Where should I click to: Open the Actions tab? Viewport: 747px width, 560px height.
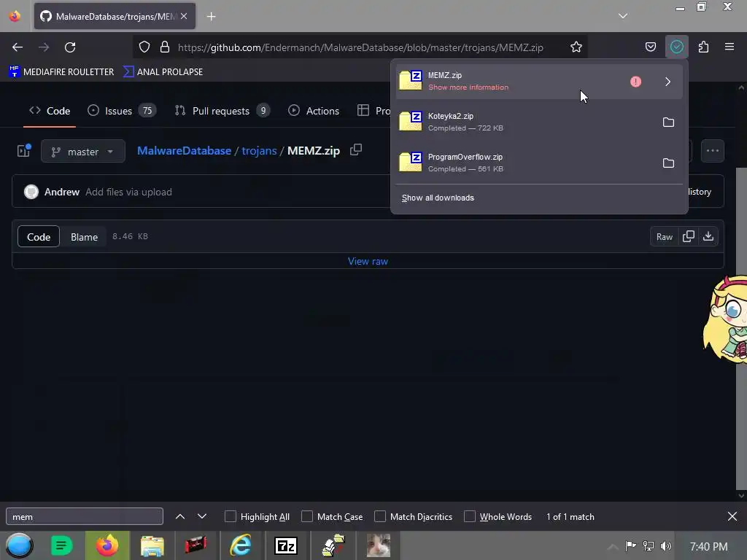pos(314,111)
